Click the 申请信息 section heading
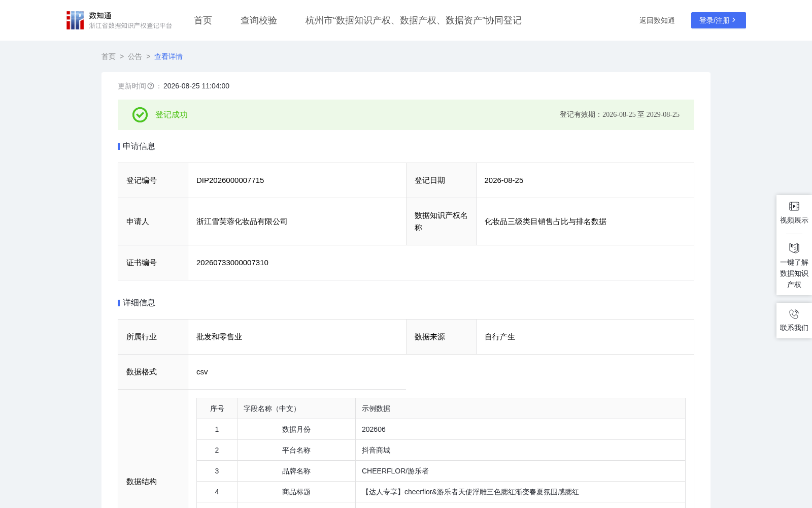Viewport: 812px width, 508px height. 139,146
